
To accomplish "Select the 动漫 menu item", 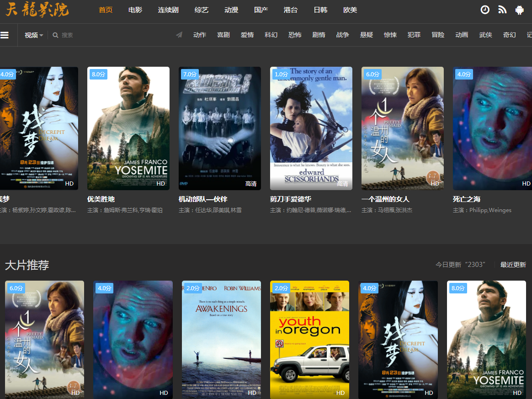I will (x=231, y=10).
